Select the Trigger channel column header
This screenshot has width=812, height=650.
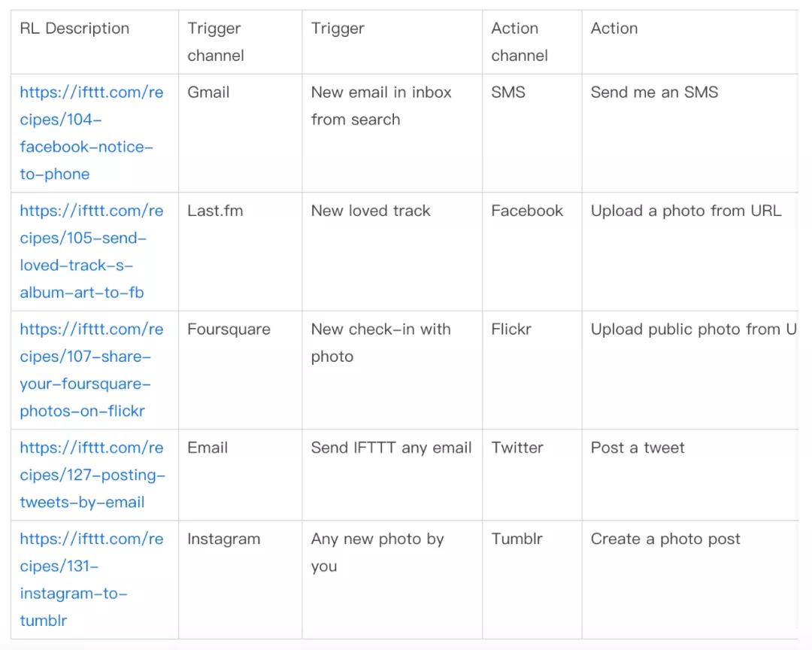click(x=216, y=42)
